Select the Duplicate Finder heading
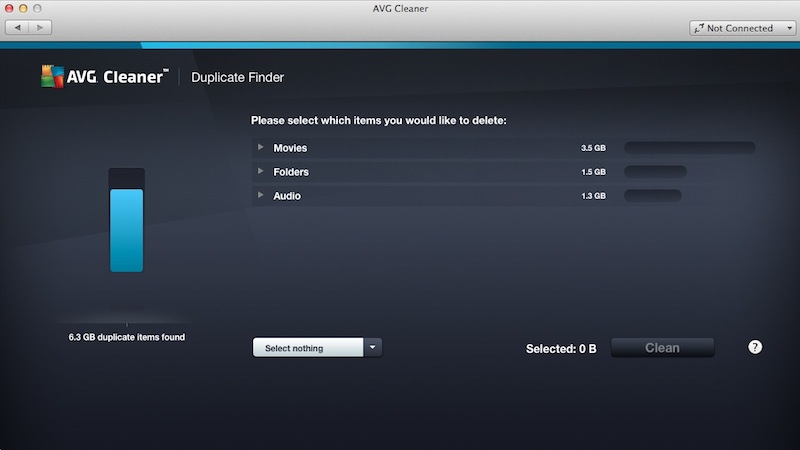800x450 pixels. (238, 78)
